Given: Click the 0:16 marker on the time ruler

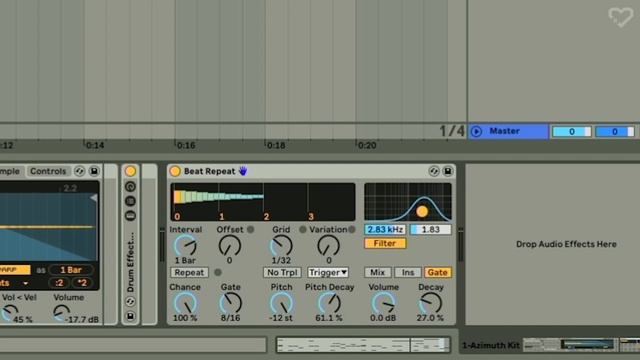Looking at the screenshot, I should click(186, 145).
